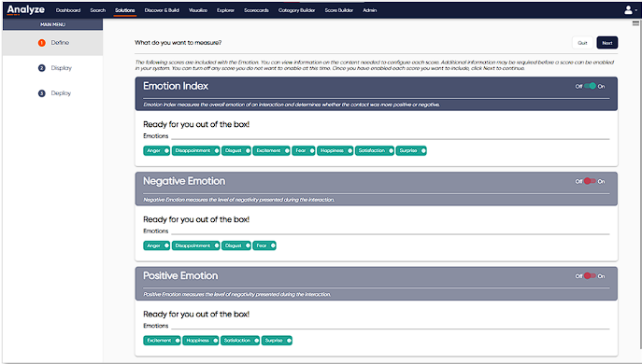Click dot on Surprise chip in Positive Emotion
This screenshot has height=364, width=642.
point(289,341)
